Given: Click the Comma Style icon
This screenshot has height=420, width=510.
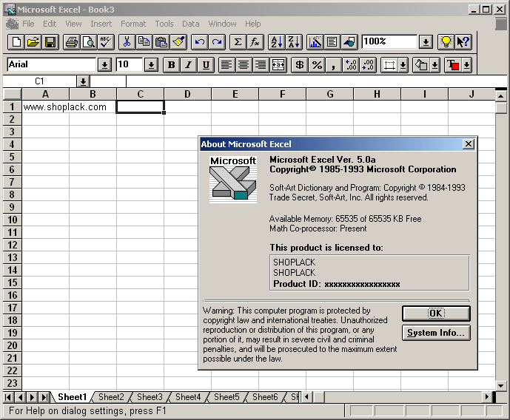Looking at the screenshot, I should 334,65.
